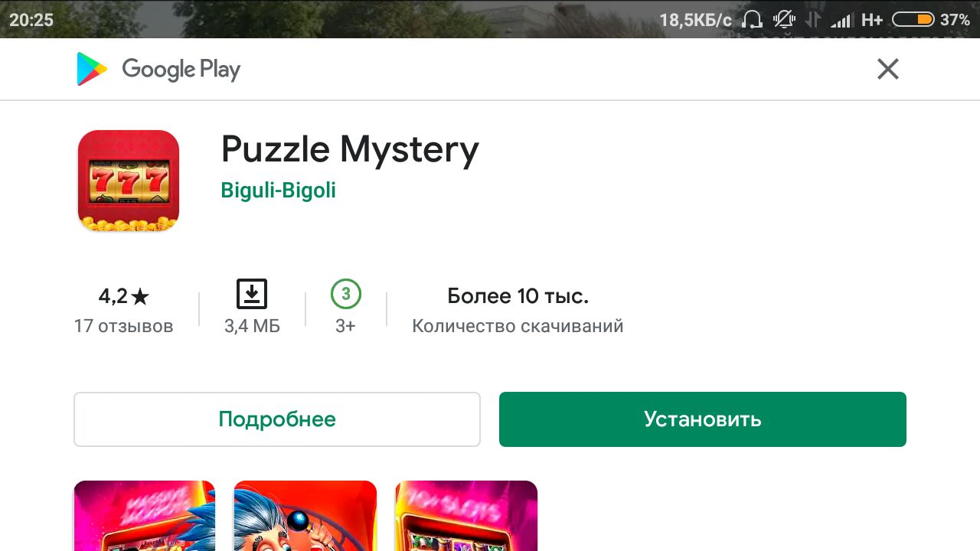Tap the download size icon
The height and width of the screenshot is (551, 980).
(x=252, y=294)
